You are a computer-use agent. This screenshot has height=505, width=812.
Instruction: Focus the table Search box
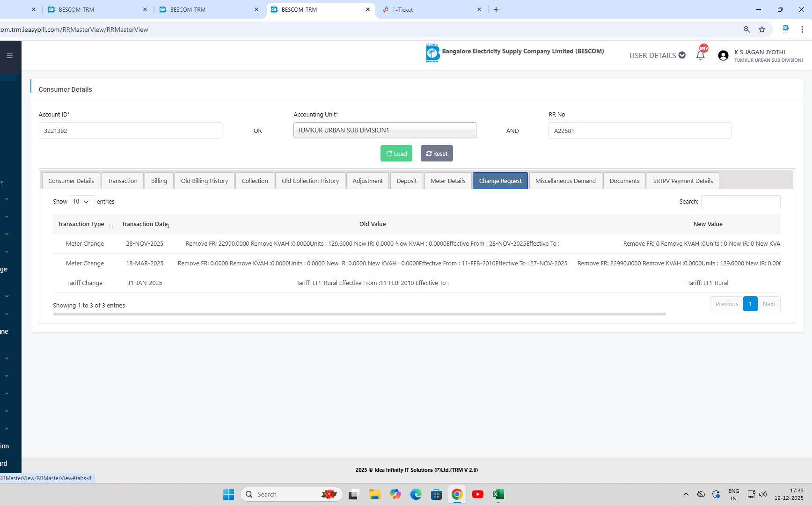[741, 202]
